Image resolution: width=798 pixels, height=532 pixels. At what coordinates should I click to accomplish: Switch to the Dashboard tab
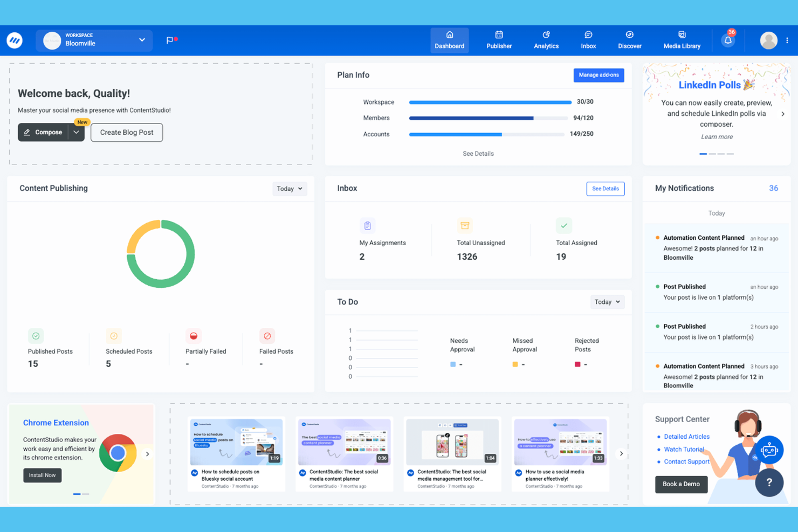449,40
